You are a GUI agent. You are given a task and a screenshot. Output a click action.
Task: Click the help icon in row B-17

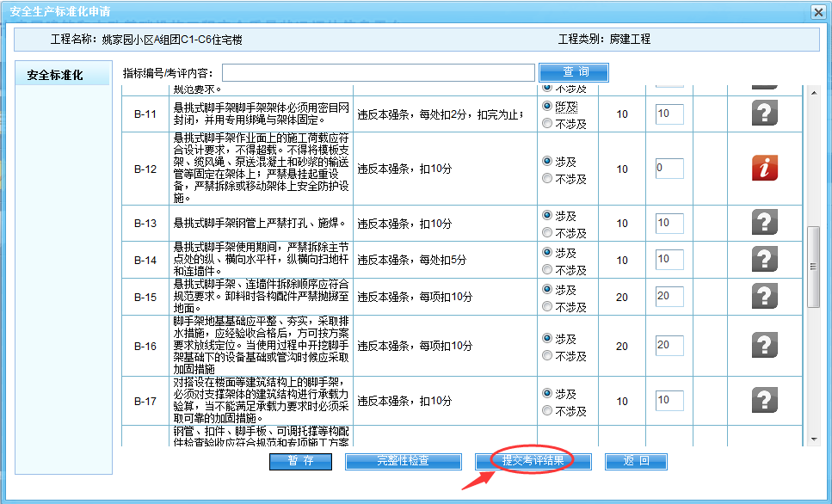[764, 400]
